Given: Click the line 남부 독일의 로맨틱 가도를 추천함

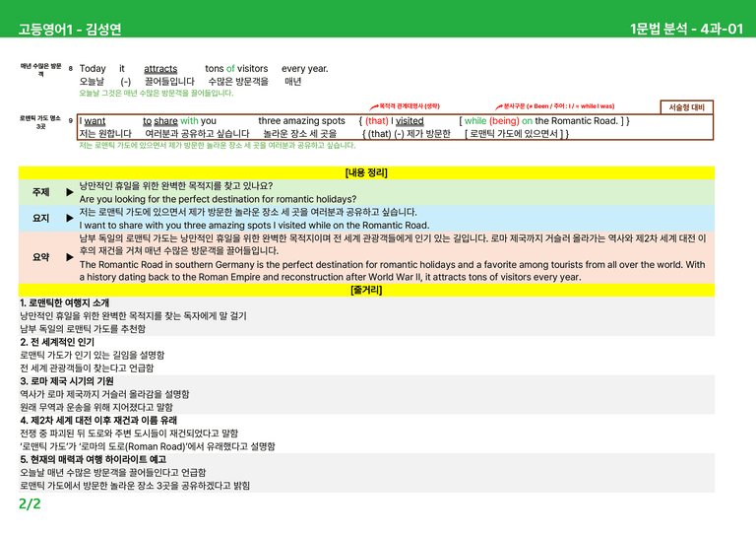Looking at the screenshot, I should pyautogui.click(x=83, y=329).
